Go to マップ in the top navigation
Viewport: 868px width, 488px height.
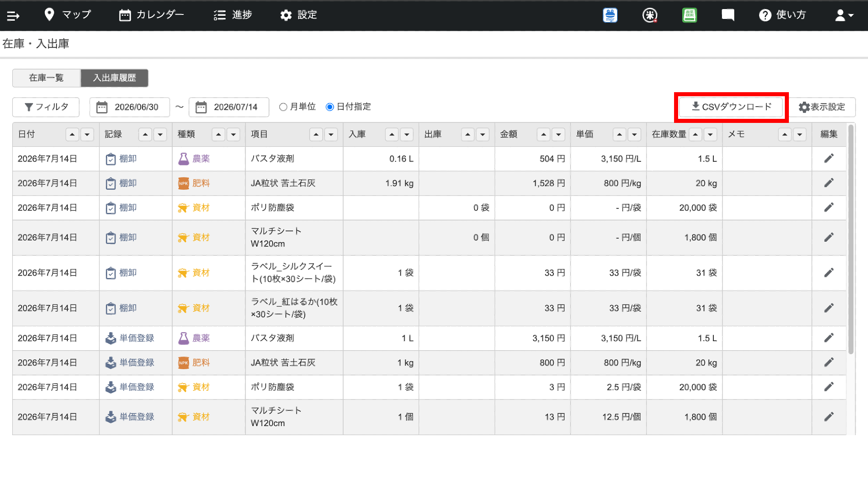point(68,15)
